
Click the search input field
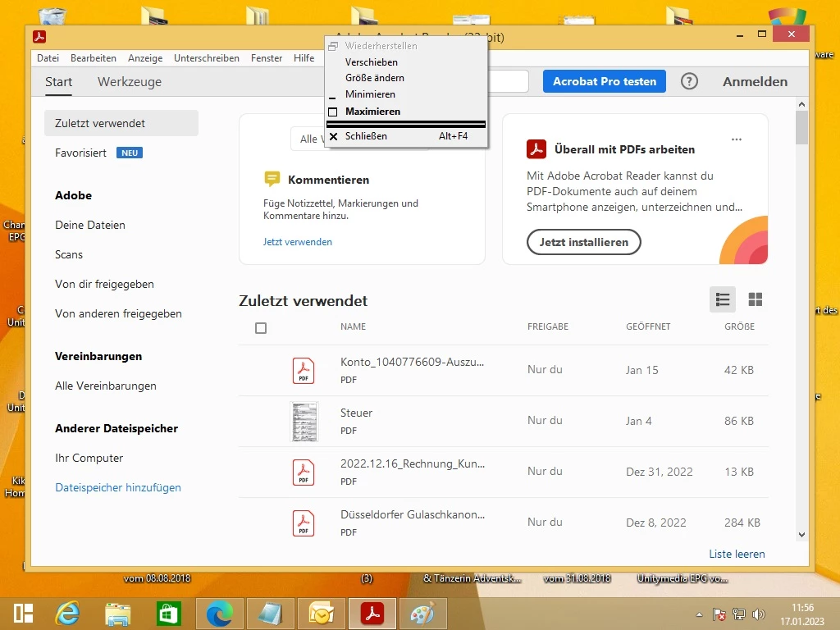pyautogui.click(x=507, y=81)
